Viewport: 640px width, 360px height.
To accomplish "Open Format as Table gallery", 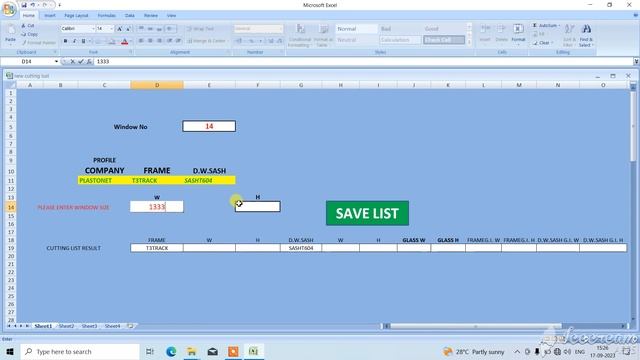I will click(323, 36).
